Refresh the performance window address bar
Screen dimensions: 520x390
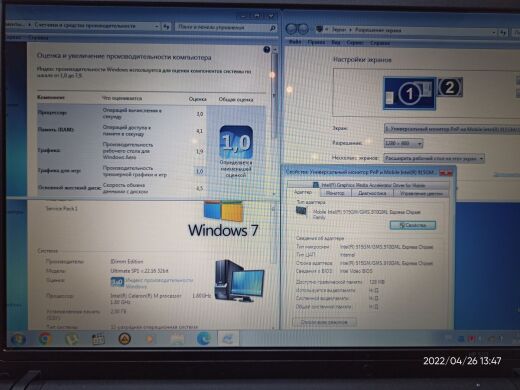[x=166, y=27]
